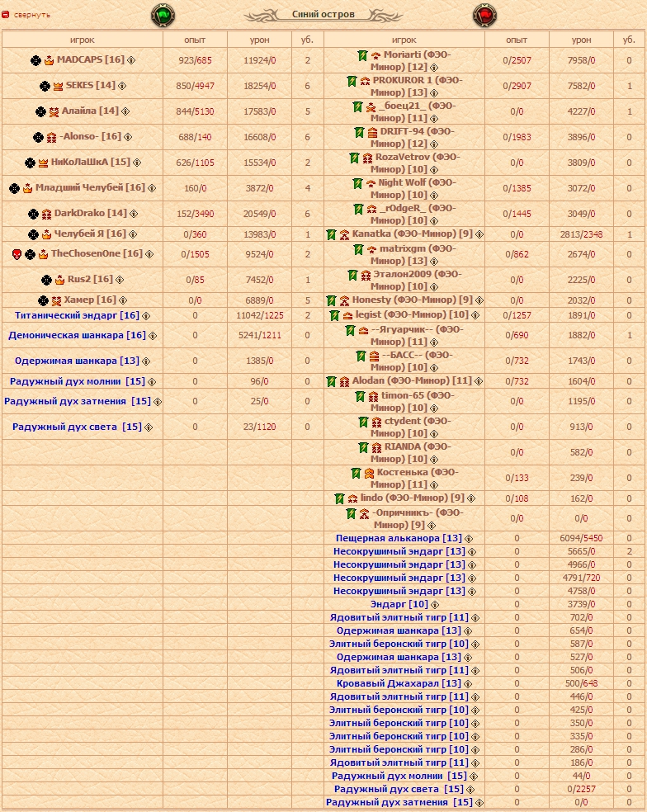Select player --Ягуарчик-- (ФЭО-Минор) [11]
This screenshot has height=812, width=647.
click(417, 336)
